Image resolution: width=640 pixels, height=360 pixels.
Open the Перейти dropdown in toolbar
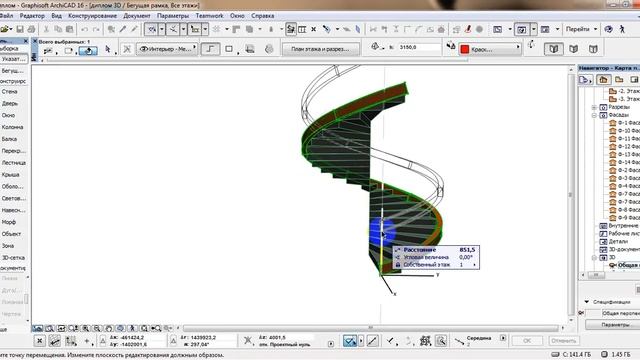[x=581, y=29]
